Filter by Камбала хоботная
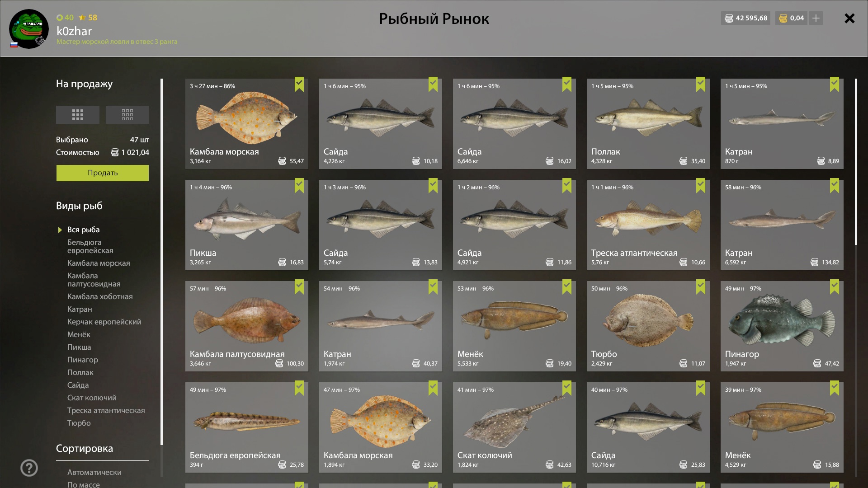 click(x=100, y=296)
